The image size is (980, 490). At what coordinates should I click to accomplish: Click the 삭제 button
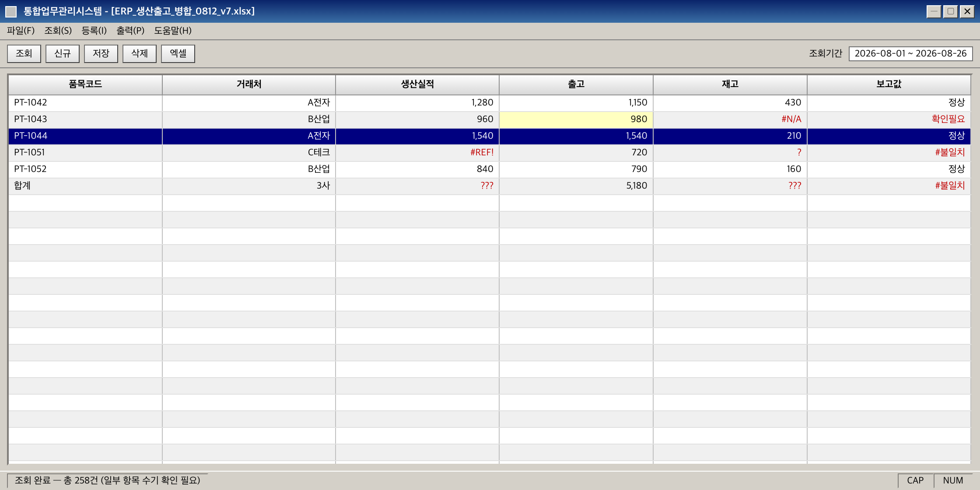pyautogui.click(x=140, y=53)
